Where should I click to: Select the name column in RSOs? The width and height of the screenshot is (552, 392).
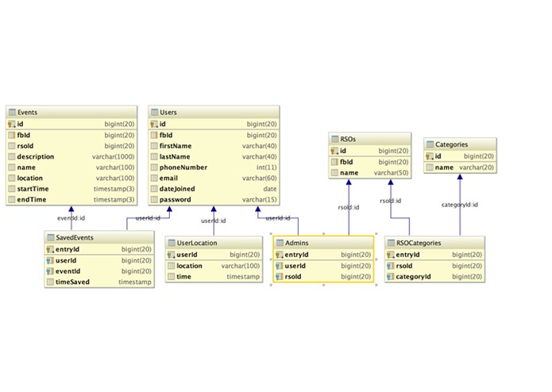coord(369,173)
